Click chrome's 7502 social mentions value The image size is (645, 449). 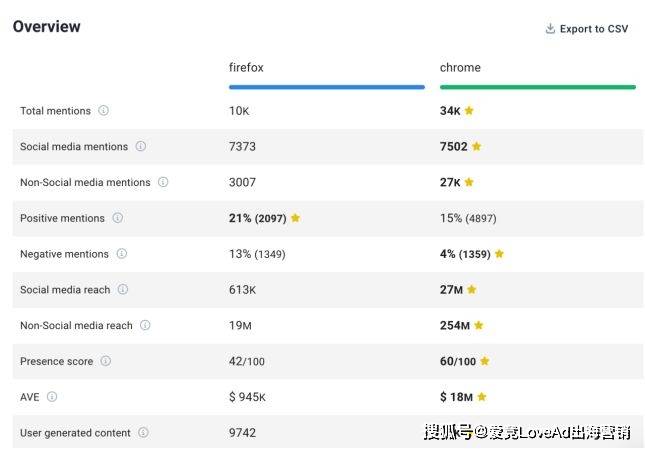click(454, 146)
